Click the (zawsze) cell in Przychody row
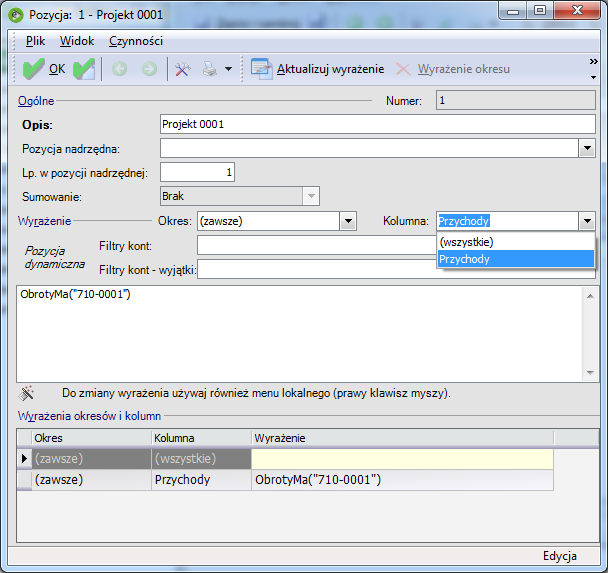Image resolution: width=608 pixels, height=573 pixels. coord(92,480)
